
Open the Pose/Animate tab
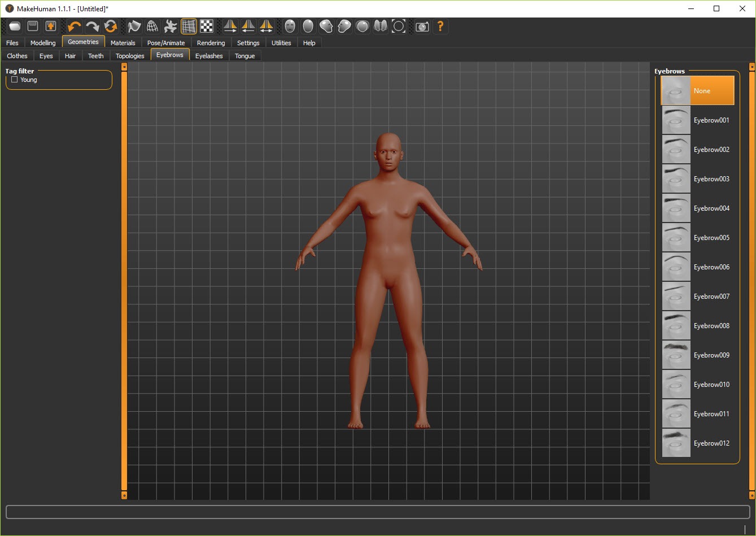(166, 43)
